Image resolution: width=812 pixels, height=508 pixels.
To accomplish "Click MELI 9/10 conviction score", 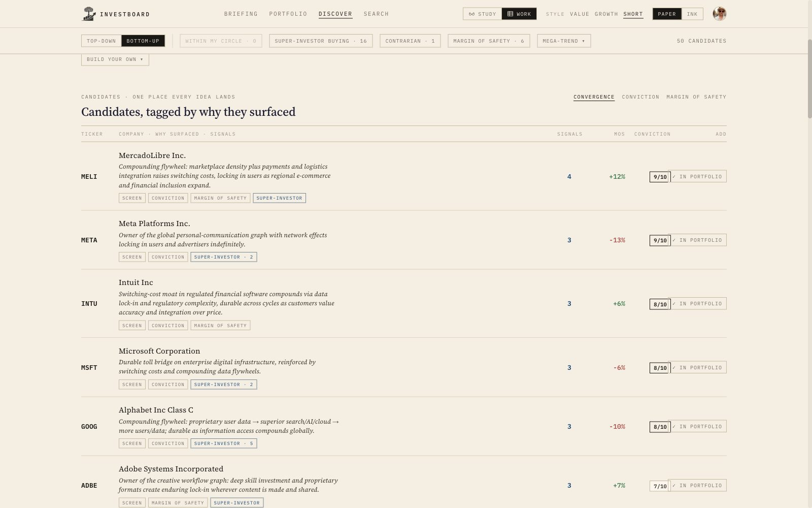I will 660,177.
